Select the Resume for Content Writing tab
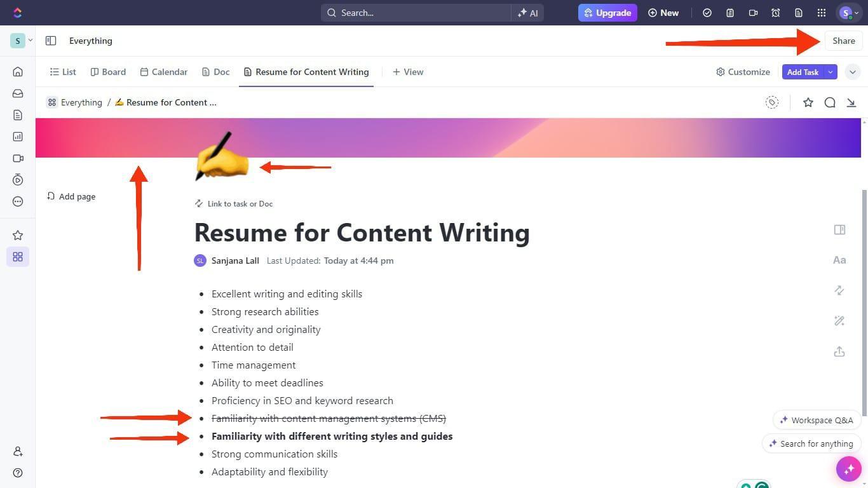868x488 pixels. (306, 72)
